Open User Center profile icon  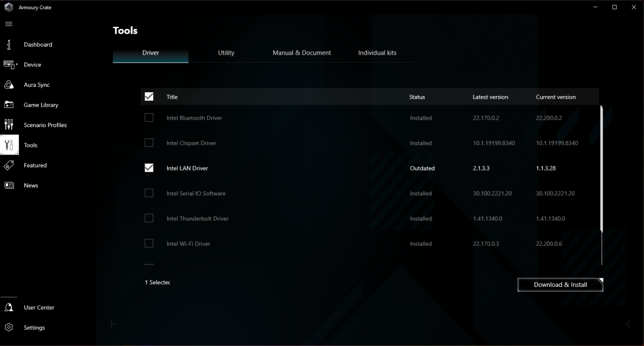click(x=9, y=307)
